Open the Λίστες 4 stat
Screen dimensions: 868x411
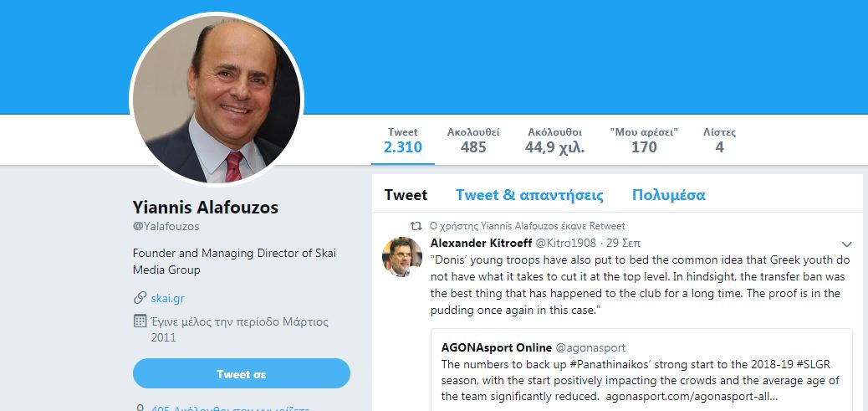[x=719, y=141]
